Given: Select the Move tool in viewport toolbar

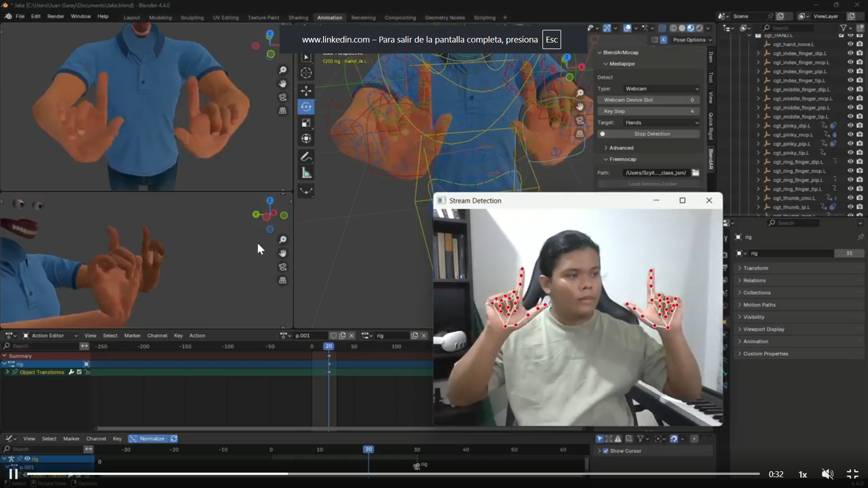Looking at the screenshot, I should tap(306, 90).
